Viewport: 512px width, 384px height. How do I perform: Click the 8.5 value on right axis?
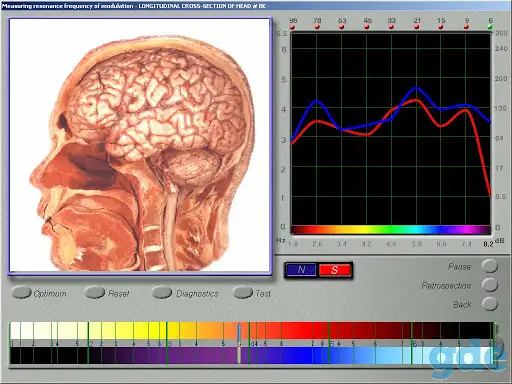click(500, 197)
